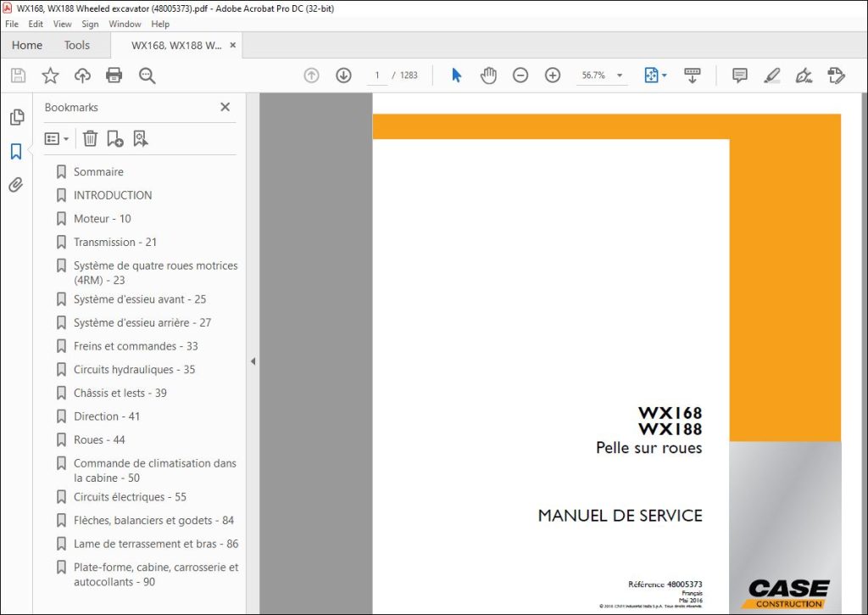Open the sign document tool
This screenshot has width=868, height=615.
[x=804, y=75]
